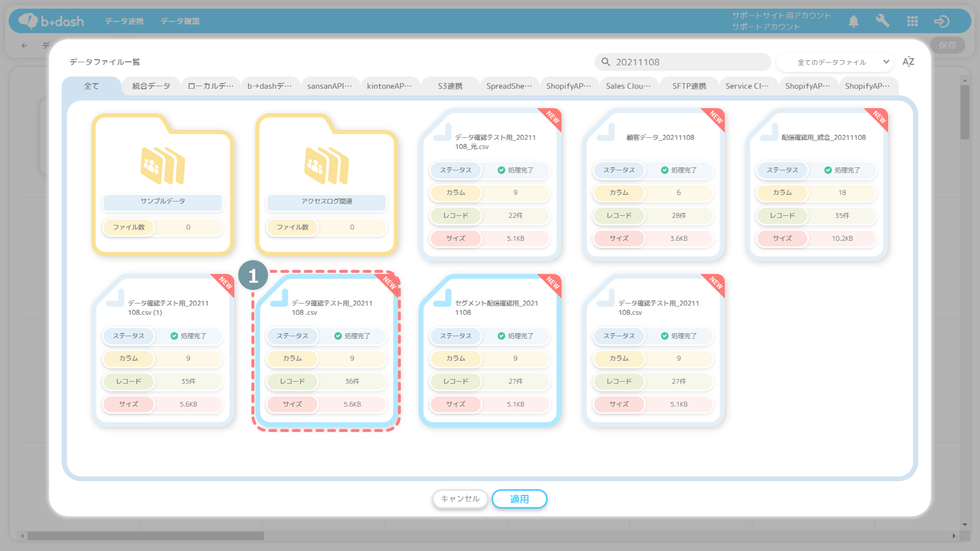Switch to the ローカルデ… tab
This screenshot has width=980, height=551.
[211, 86]
